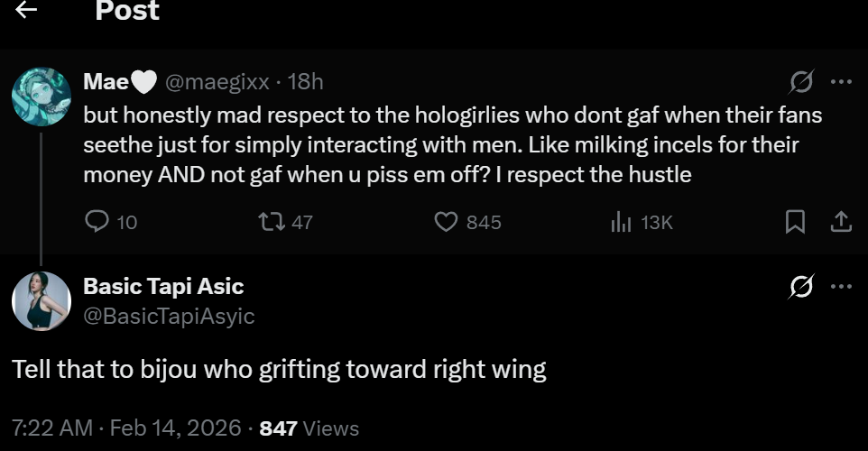This screenshot has width=868, height=451.
Task: Select the Basic Tapi Asic display name
Action: pos(163,287)
